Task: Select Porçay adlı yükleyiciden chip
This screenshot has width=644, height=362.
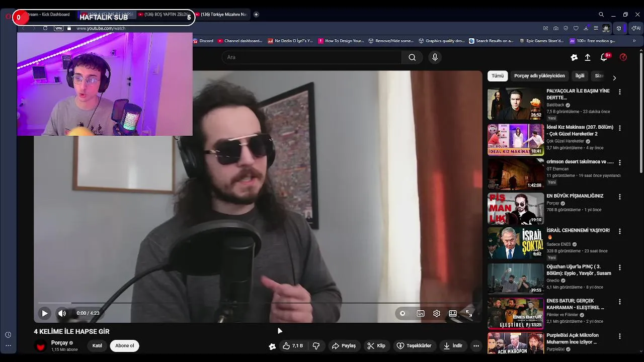Action: (x=539, y=76)
